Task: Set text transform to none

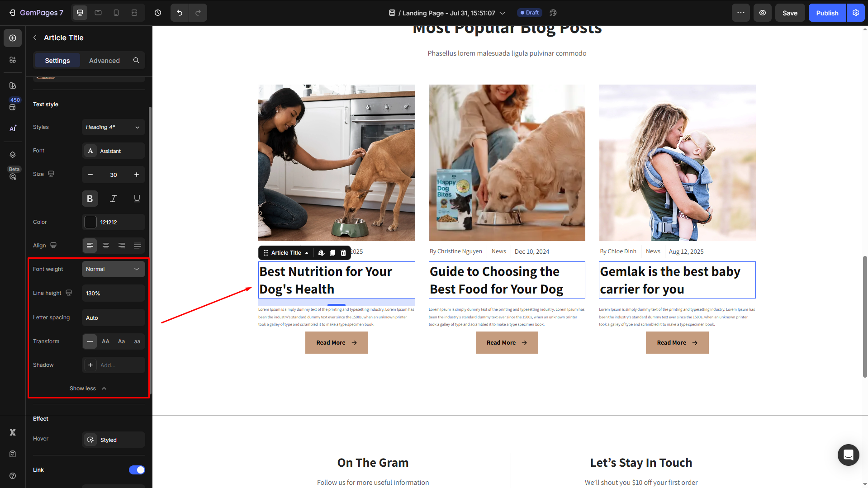Action: coord(90,341)
